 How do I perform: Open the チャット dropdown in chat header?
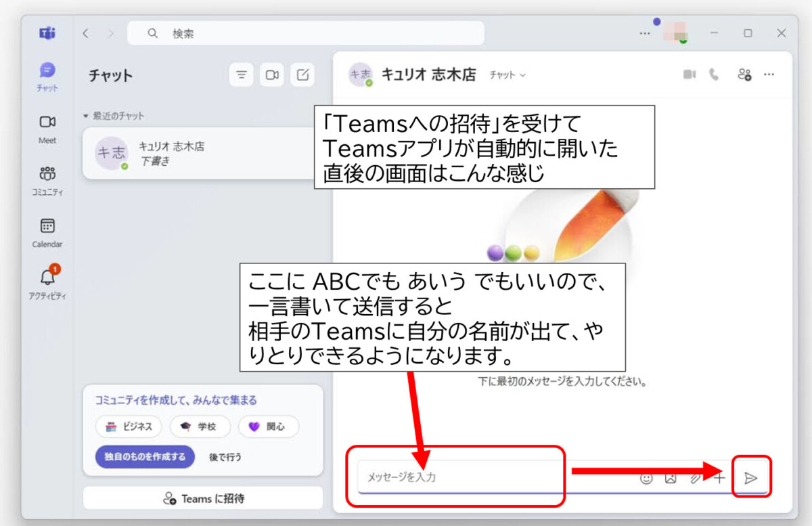[x=507, y=75]
